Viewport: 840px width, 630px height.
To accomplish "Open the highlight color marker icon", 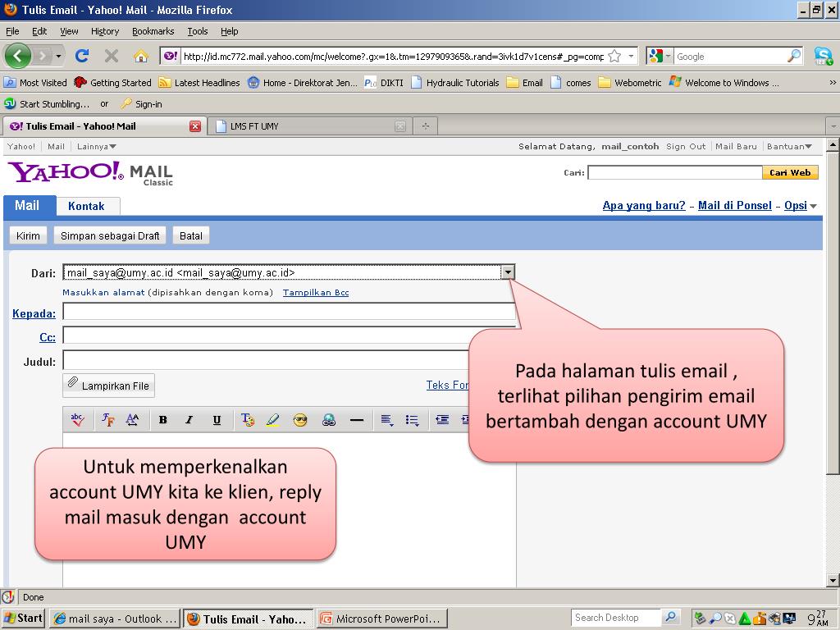I will click(x=272, y=420).
